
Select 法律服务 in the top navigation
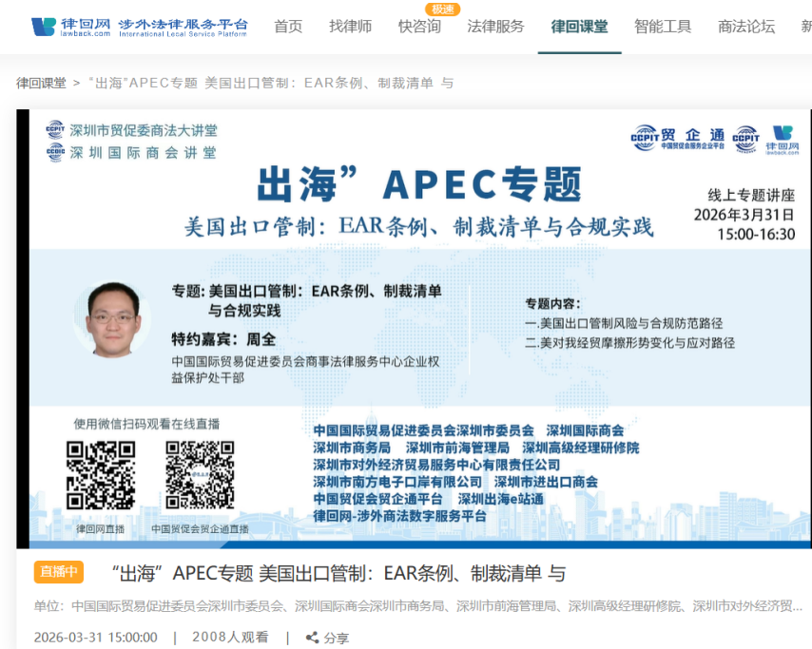(x=495, y=27)
